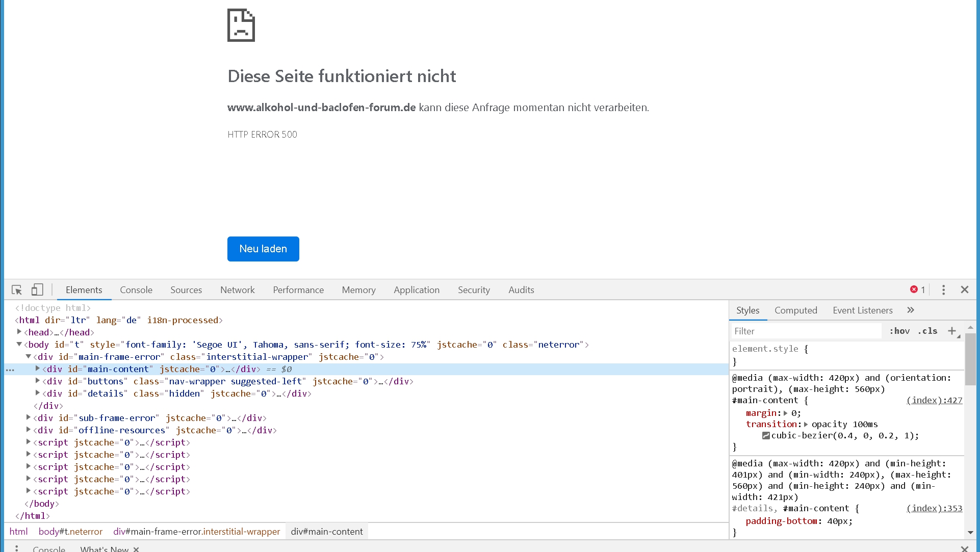
Task: Switch to the Network tab
Action: coord(237,290)
